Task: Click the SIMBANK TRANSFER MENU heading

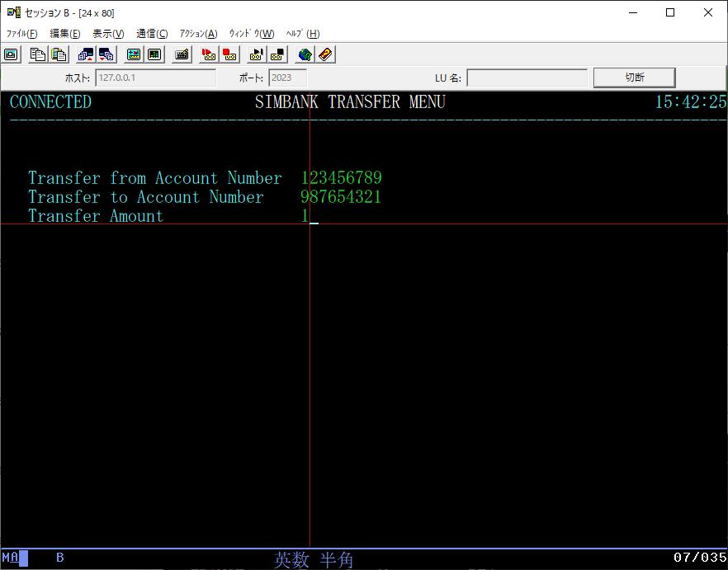Action: [x=350, y=101]
